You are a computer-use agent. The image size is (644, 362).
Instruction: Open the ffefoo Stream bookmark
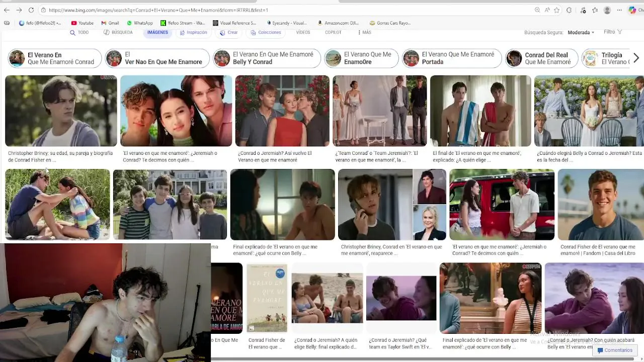(x=183, y=23)
